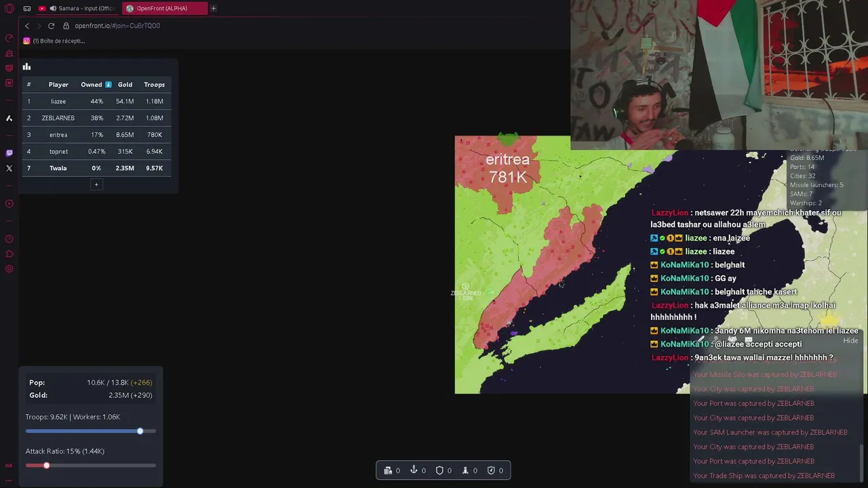The image size is (868, 488).
Task: Click the SAM launcher shield icon
Action: pos(491,470)
